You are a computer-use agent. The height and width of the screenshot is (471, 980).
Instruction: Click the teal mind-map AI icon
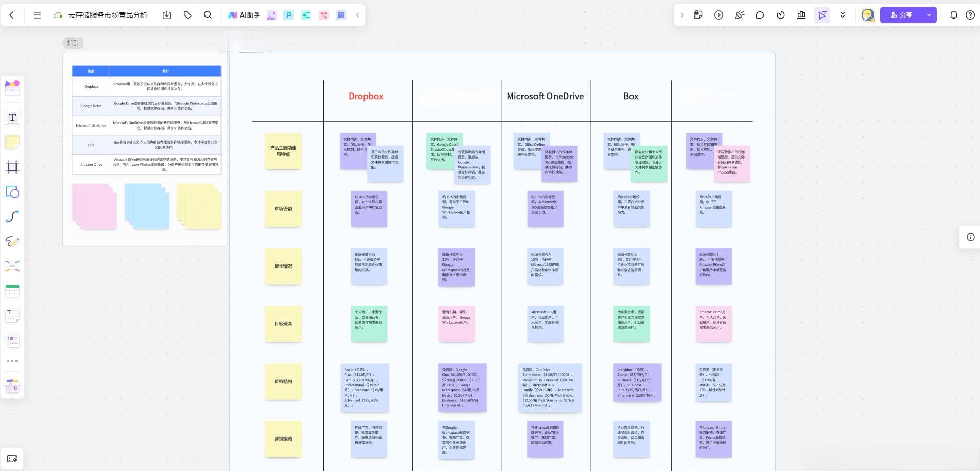point(306,15)
